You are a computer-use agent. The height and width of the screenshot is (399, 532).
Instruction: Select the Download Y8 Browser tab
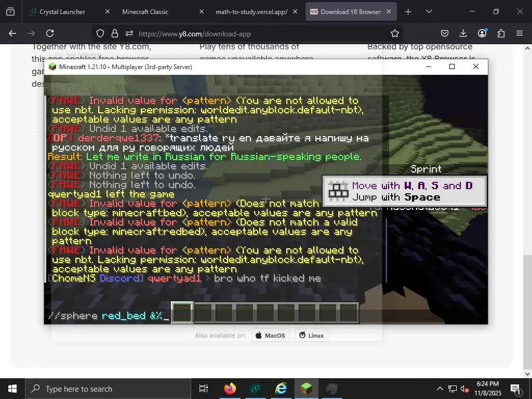click(350, 11)
